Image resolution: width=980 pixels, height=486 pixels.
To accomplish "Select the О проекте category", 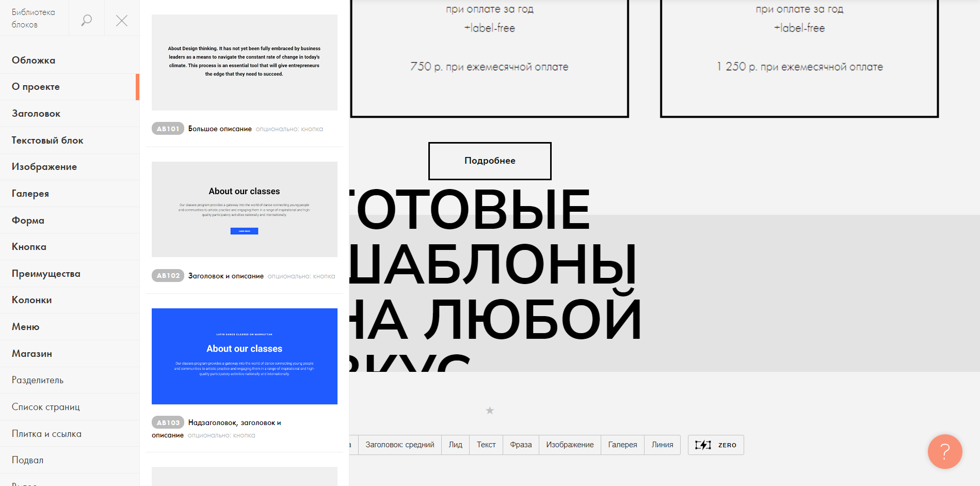I will (70, 87).
